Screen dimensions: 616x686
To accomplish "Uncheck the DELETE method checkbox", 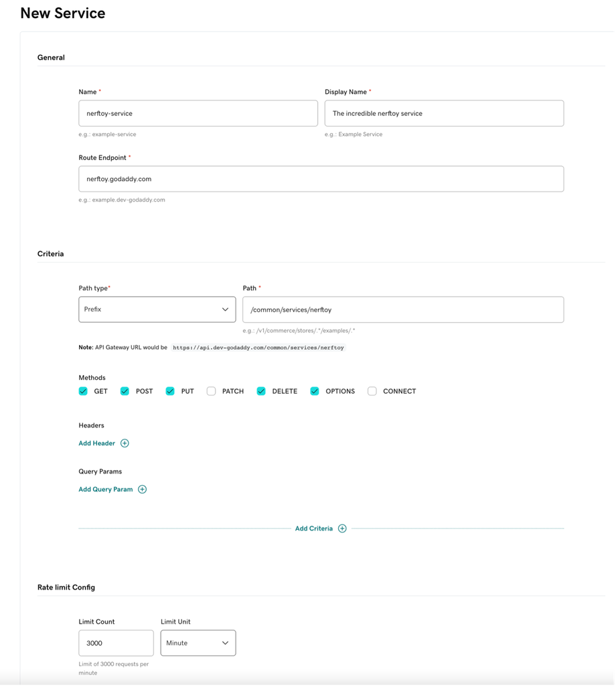I will point(261,391).
